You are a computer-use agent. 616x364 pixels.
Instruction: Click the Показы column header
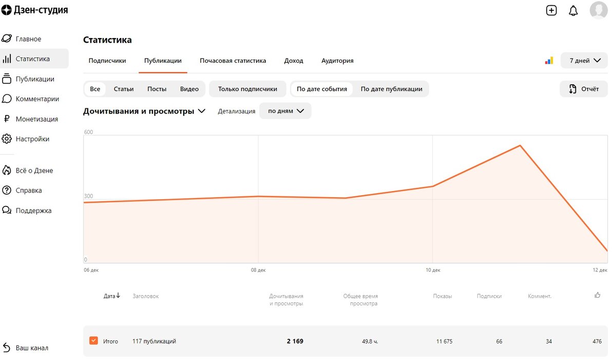442,296
